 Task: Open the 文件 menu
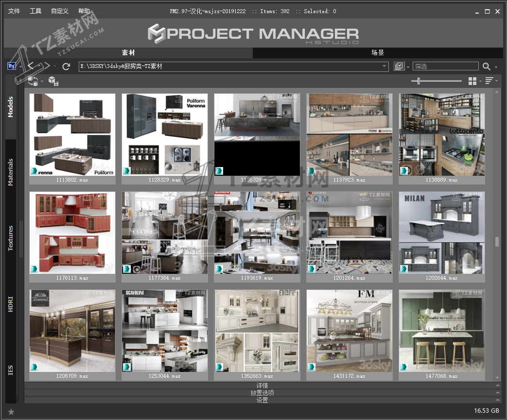tap(14, 11)
